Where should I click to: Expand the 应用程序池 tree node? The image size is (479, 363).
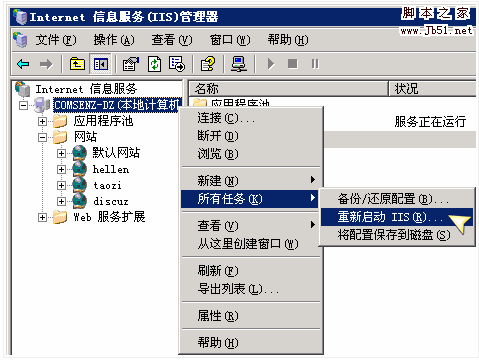click(x=42, y=121)
